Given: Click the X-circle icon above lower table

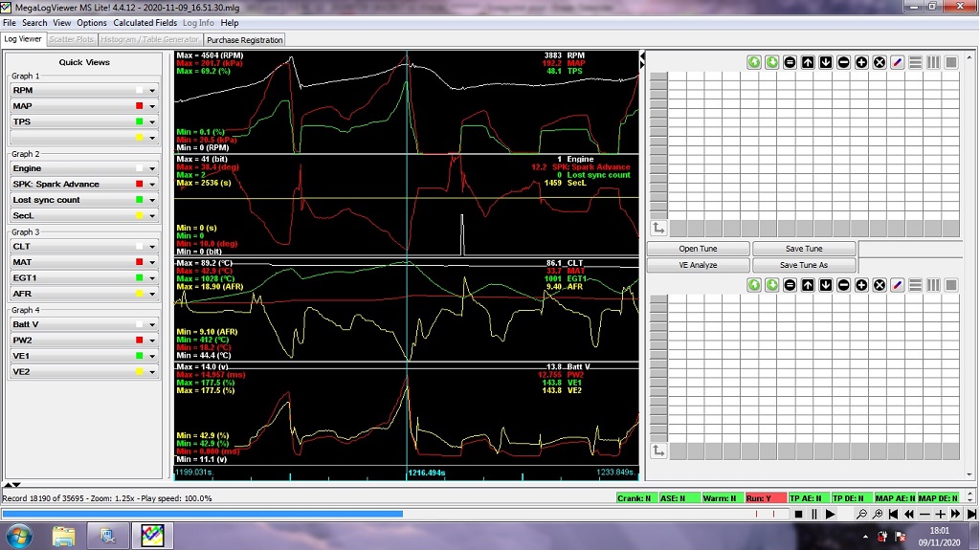Looking at the screenshot, I should (x=880, y=285).
